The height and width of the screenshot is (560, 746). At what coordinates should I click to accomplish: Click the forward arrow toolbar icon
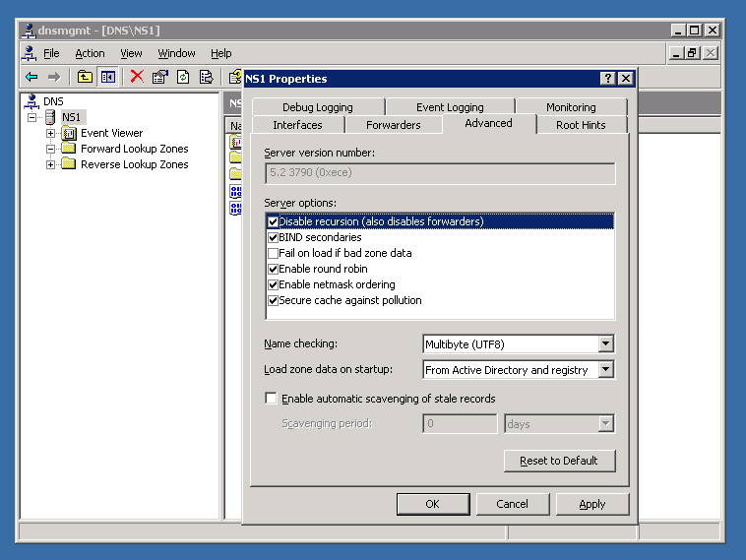click(54, 77)
